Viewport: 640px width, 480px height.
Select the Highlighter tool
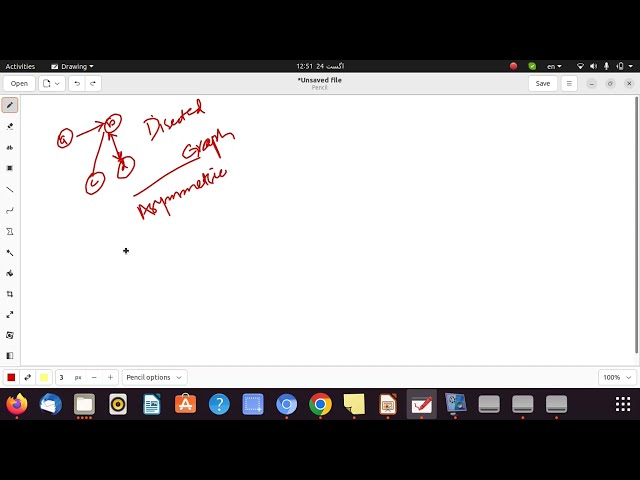tap(10, 147)
